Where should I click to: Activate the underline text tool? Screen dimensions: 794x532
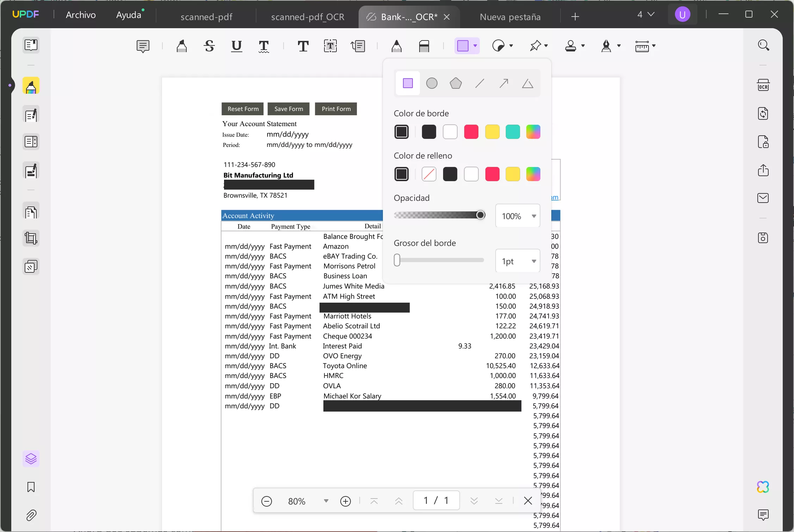236,46
